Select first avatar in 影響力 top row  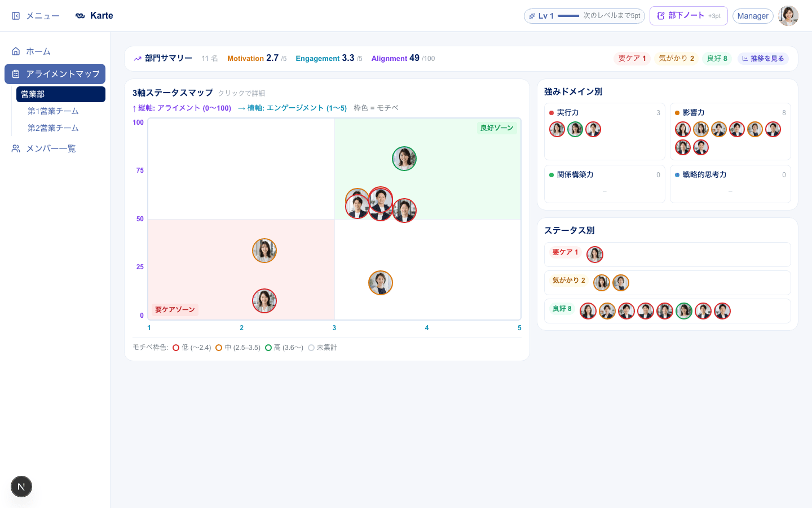[683, 129]
